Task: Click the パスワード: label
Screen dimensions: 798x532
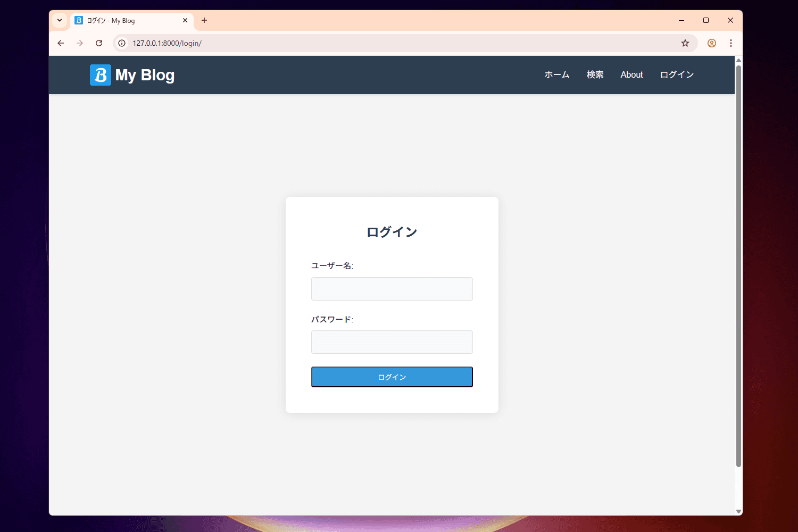Action: (x=332, y=319)
